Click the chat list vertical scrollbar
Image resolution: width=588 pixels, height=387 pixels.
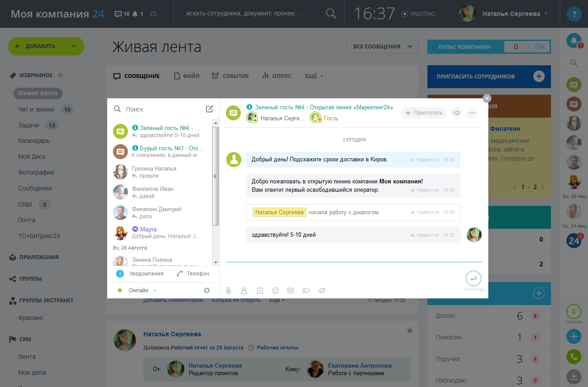[216, 176]
